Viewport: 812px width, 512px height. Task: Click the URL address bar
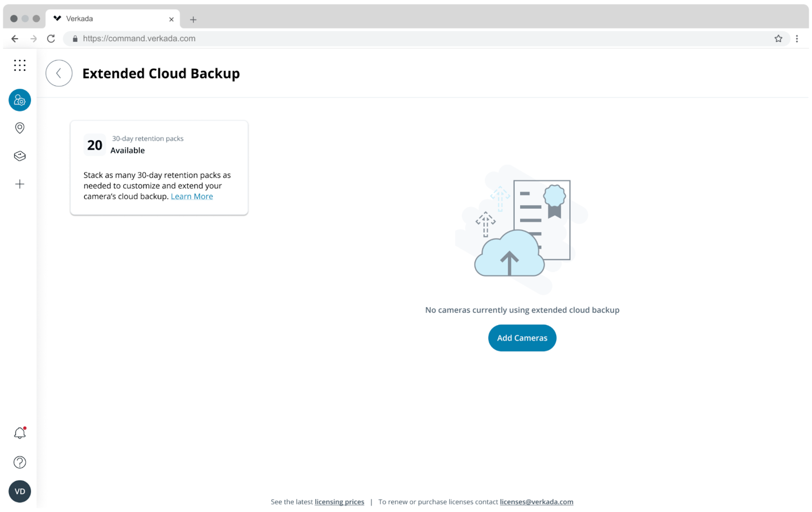(x=406, y=39)
